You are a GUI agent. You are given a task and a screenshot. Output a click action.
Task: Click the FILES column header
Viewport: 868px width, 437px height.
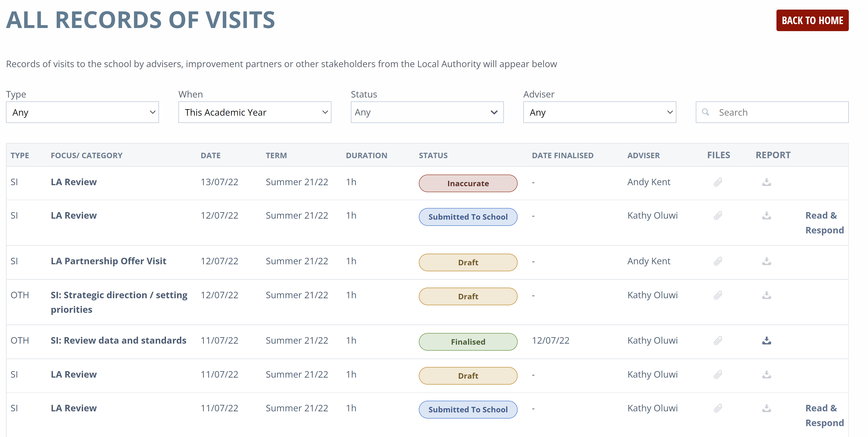[718, 155]
